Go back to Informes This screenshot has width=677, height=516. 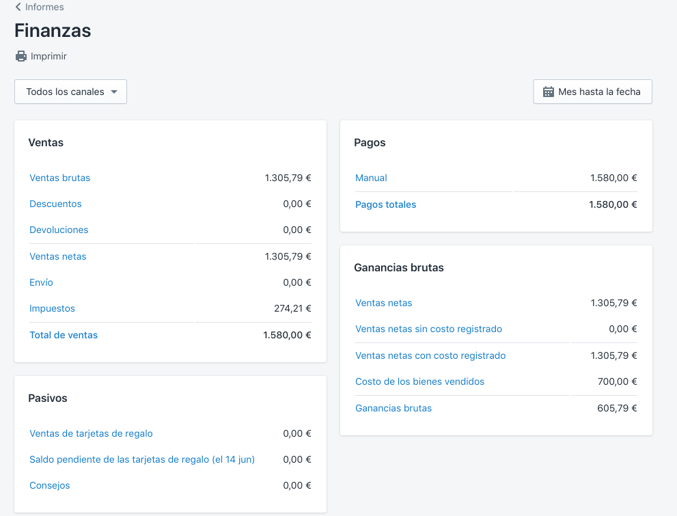45,7
